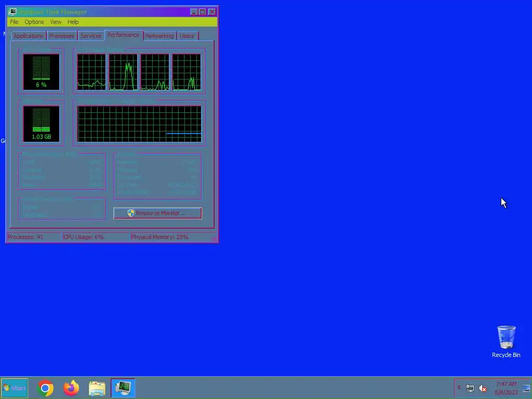Select the Recycle Bin desktop icon
This screenshot has height=399, width=532.
[x=506, y=342]
